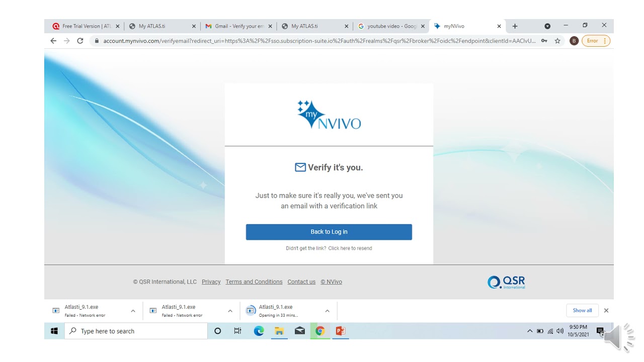Go back to previous page

[x=53, y=41]
